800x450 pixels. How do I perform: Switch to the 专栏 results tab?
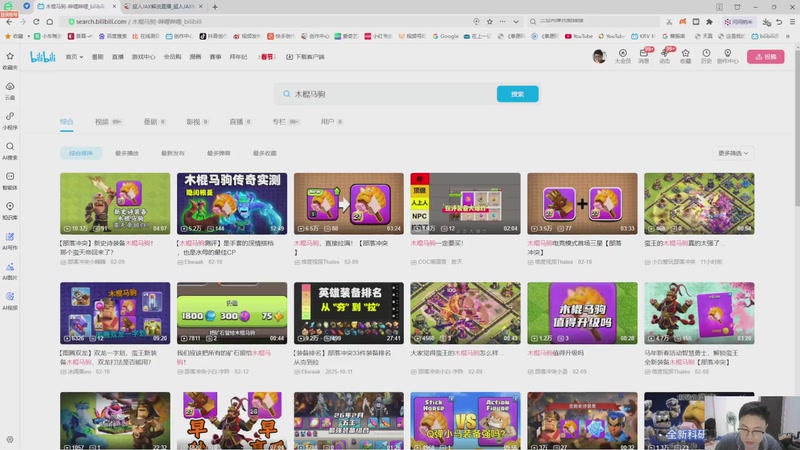286,122
